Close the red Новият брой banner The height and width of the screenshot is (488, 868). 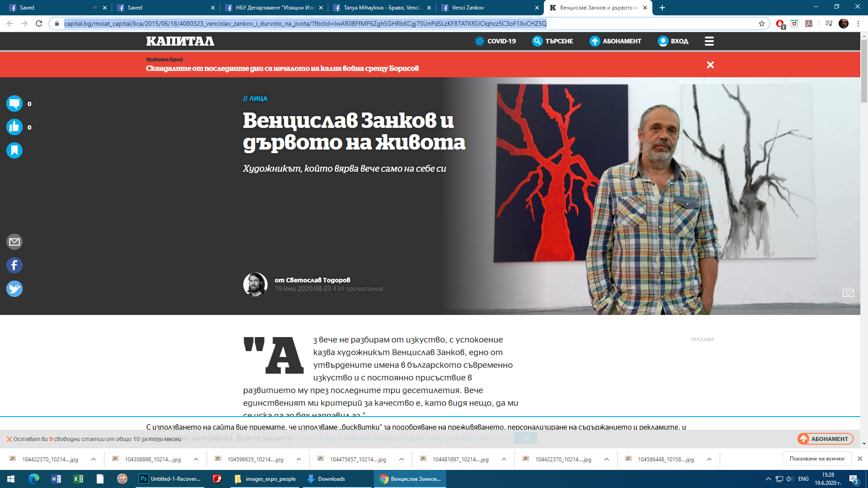710,65
